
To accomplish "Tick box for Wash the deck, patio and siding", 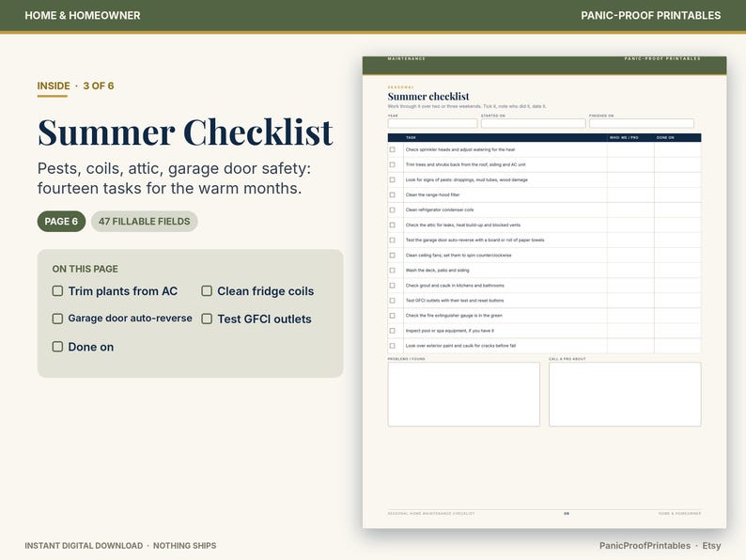I will [393, 271].
